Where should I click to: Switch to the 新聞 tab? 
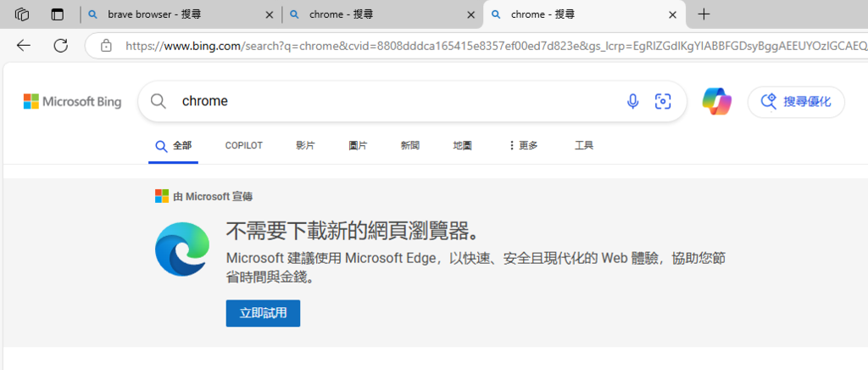pos(410,146)
